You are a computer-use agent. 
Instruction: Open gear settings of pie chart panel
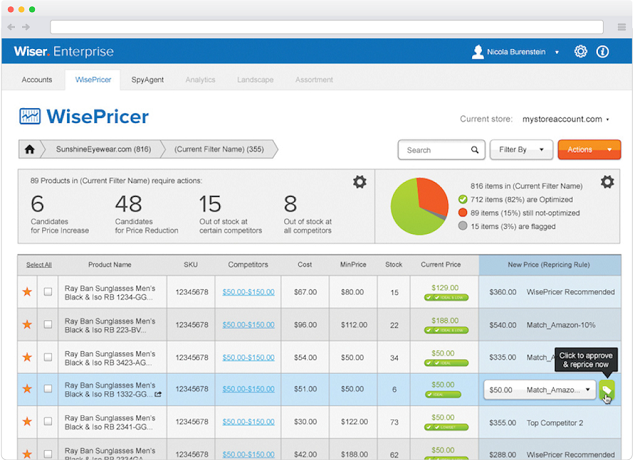click(607, 182)
